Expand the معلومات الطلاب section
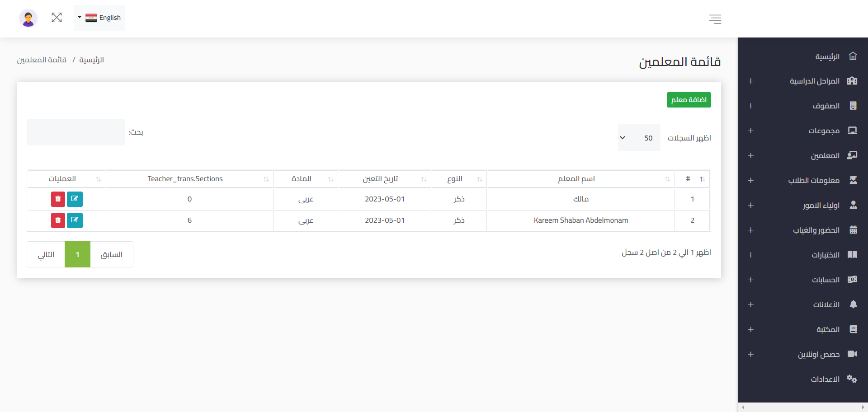 pyautogui.click(x=750, y=180)
